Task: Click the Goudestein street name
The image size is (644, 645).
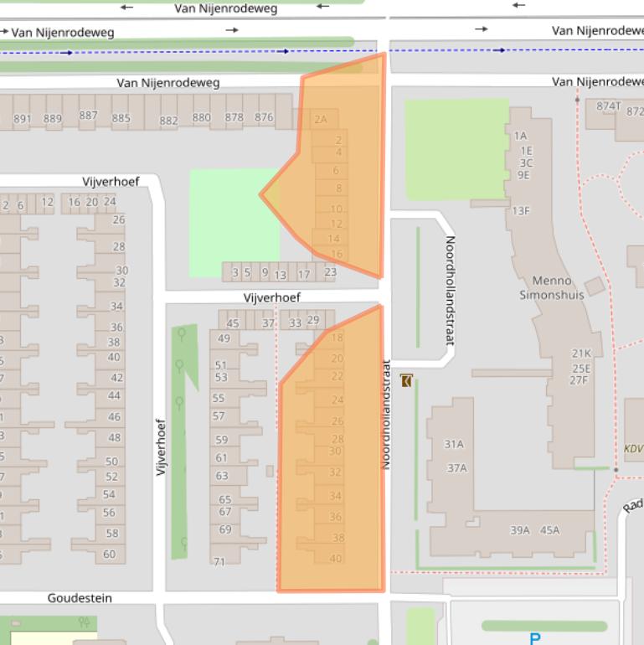Action: click(80, 598)
